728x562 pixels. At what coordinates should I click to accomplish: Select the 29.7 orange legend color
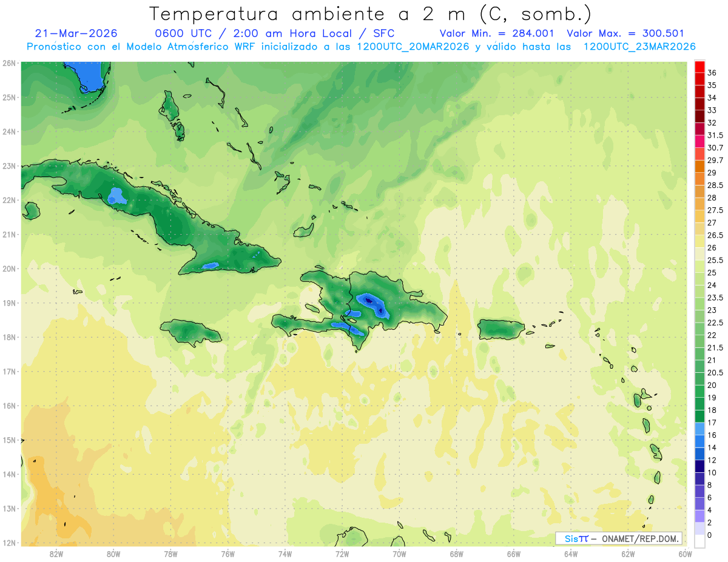pyautogui.click(x=699, y=155)
